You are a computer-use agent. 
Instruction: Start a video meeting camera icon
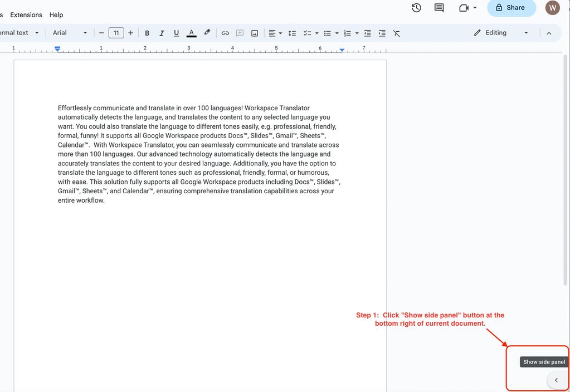[x=464, y=8]
